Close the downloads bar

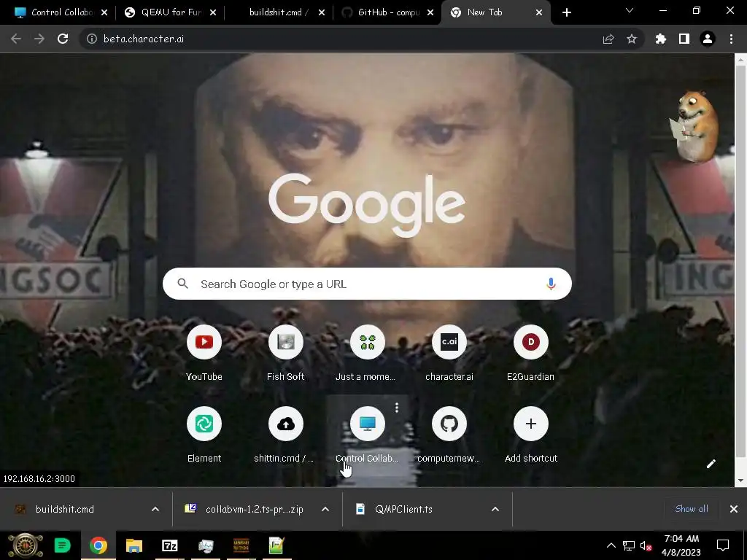734,509
